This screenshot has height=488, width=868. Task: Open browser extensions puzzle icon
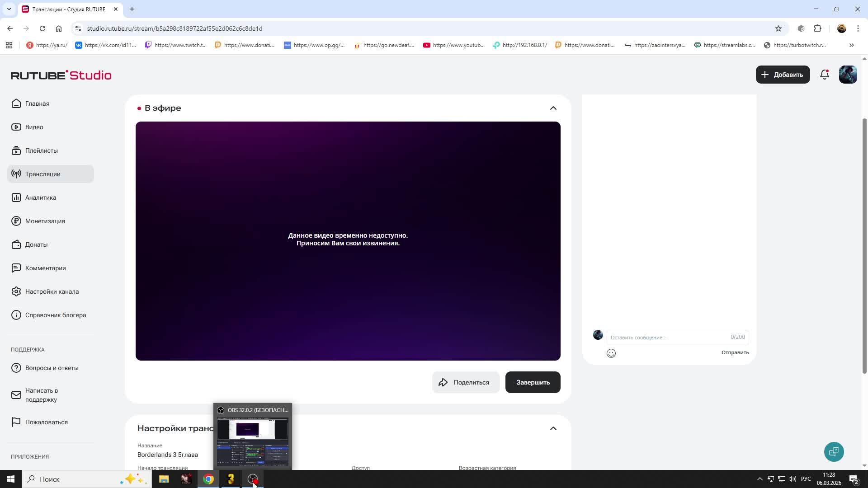click(817, 28)
